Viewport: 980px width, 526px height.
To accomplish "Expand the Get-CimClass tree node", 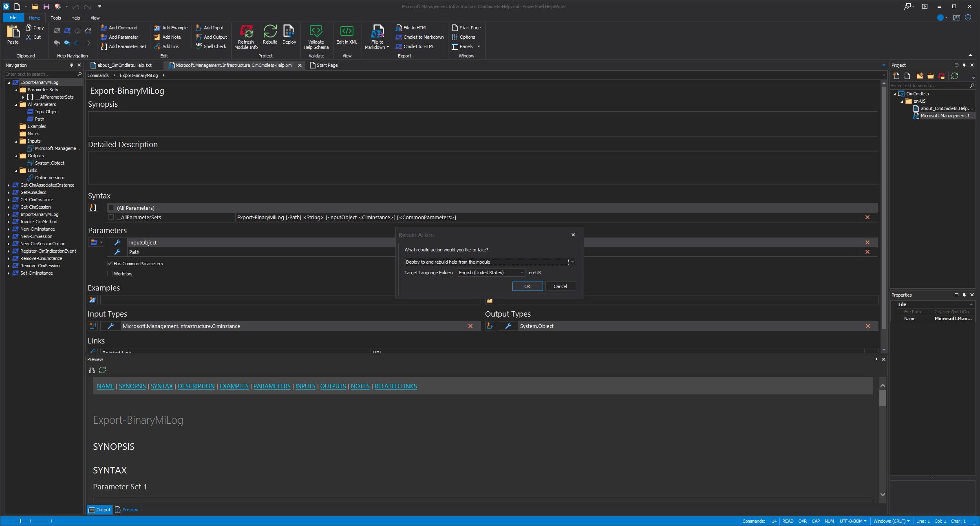I will coord(8,192).
